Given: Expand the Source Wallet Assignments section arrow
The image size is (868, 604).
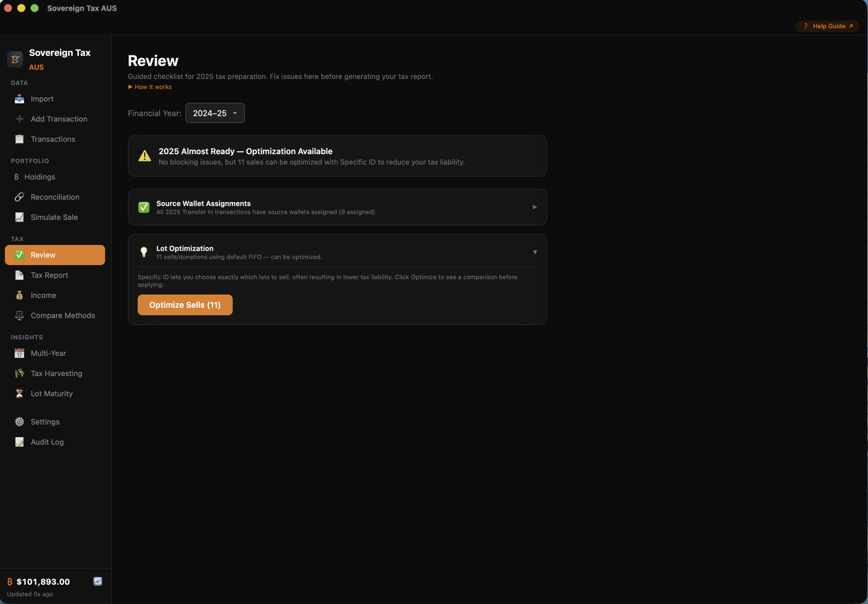Looking at the screenshot, I should click(x=535, y=207).
